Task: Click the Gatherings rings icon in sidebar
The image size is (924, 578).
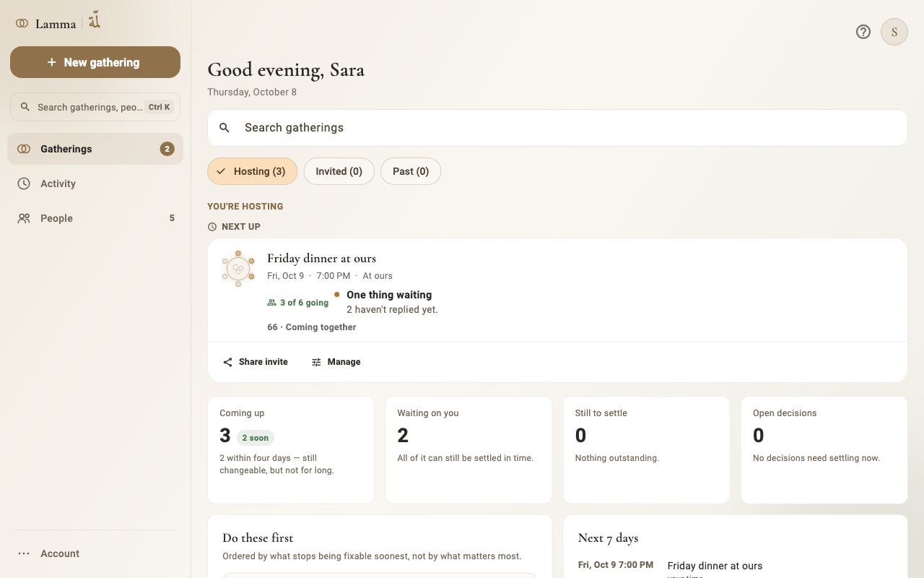Action: pyautogui.click(x=24, y=149)
